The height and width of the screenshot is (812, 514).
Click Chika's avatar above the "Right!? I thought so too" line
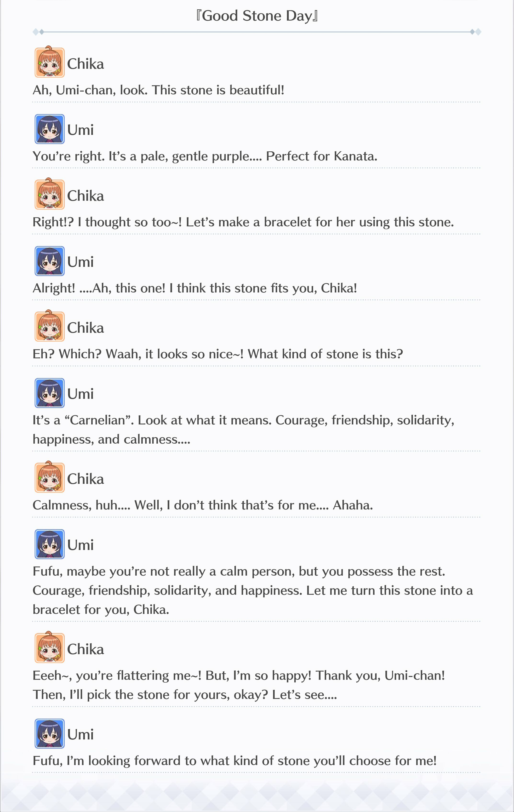pos(50,194)
